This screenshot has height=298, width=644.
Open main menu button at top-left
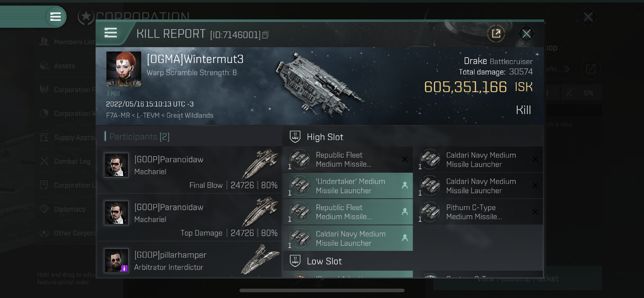55,17
